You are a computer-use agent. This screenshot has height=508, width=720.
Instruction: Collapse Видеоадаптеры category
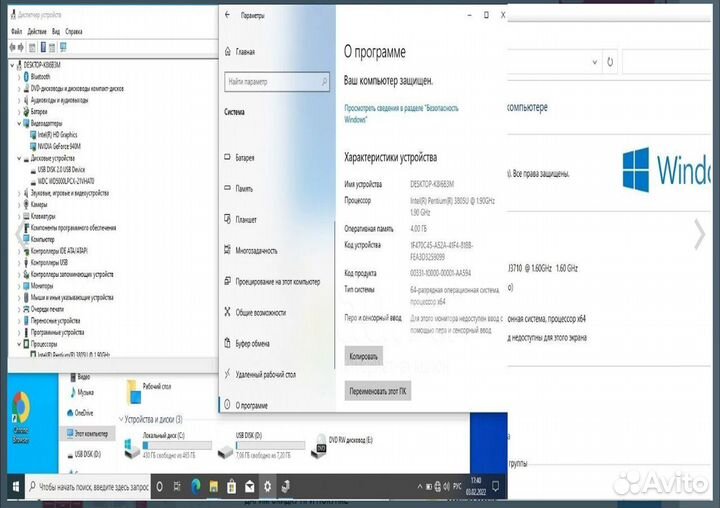click(19, 123)
